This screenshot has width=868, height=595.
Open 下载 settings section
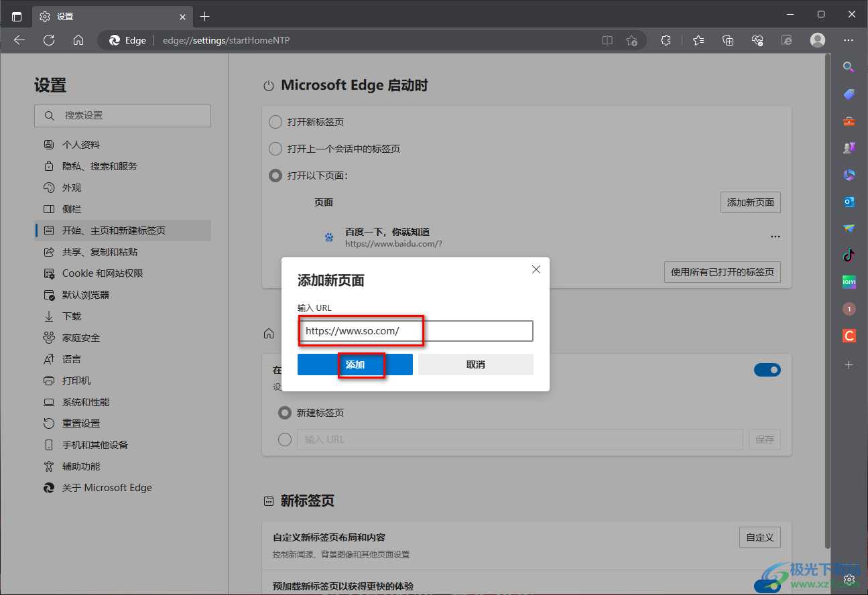123,316
